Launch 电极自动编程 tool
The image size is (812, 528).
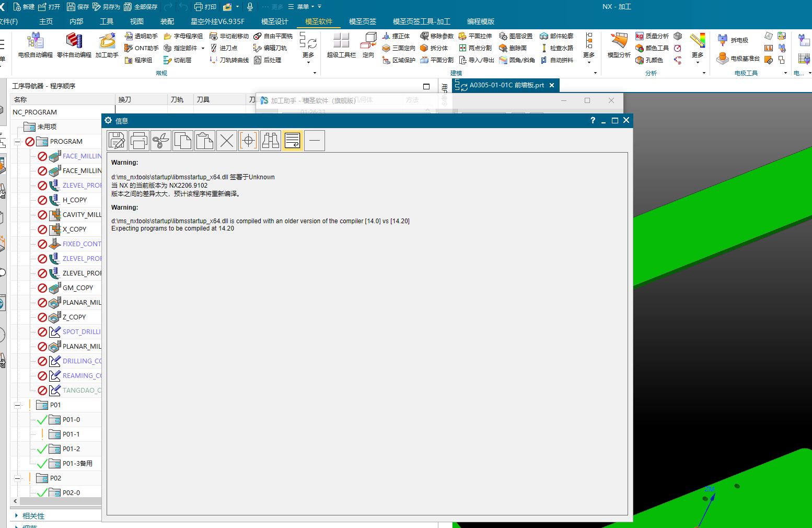tap(35, 45)
